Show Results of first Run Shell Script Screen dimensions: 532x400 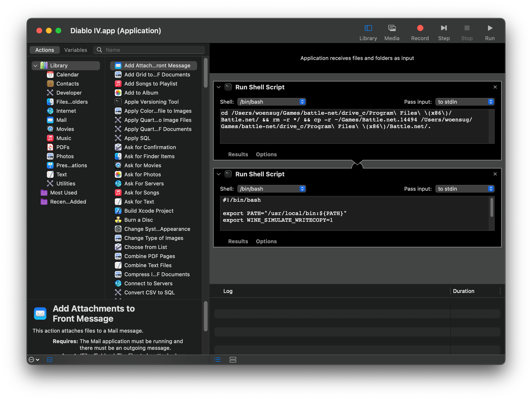(x=238, y=154)
